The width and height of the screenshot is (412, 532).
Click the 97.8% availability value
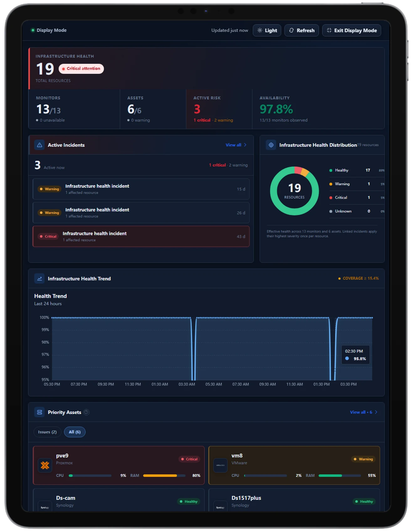[x=276, y=109]
